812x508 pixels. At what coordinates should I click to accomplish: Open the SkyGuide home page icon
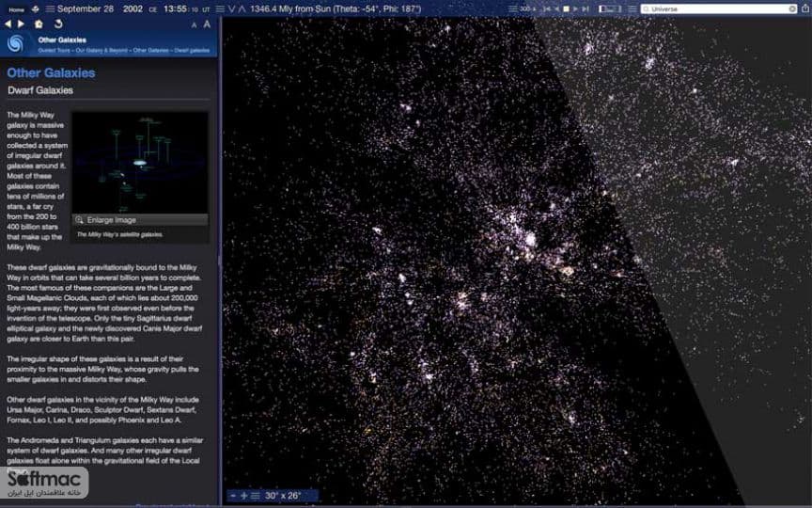39,24
